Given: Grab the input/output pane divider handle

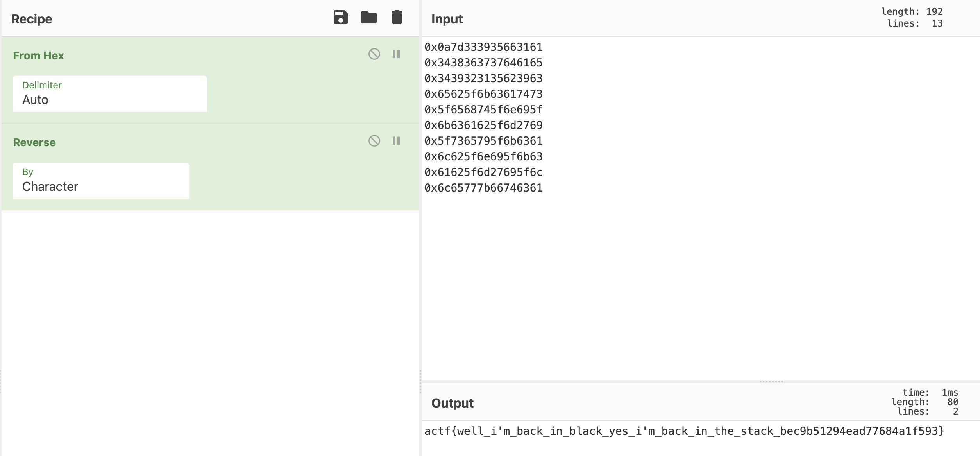Looking at the screenshot, I should pos(771,381).
